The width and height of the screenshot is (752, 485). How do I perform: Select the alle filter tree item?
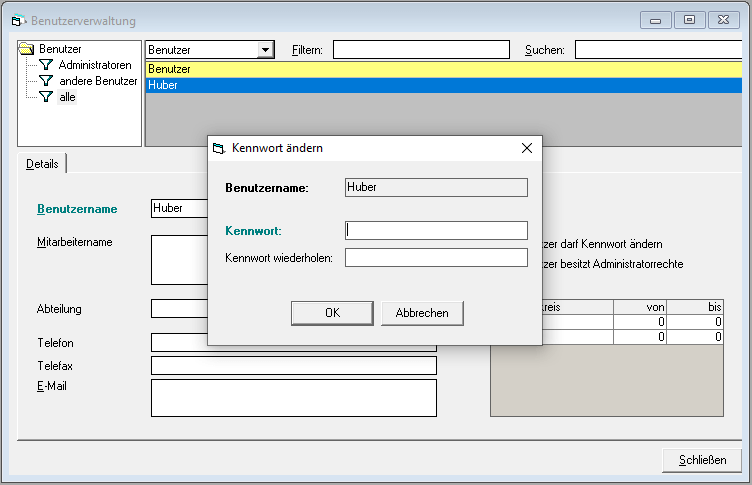(x=67, y=97)
